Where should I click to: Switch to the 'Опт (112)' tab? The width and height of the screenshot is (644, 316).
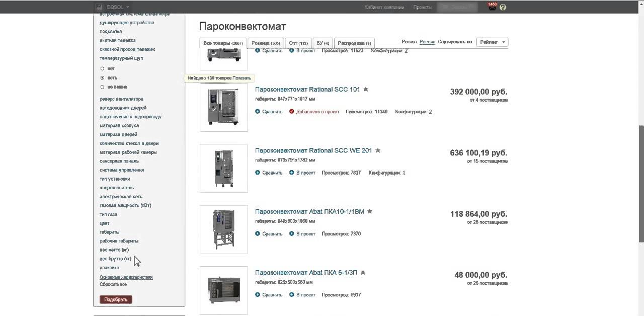(298, 43)
